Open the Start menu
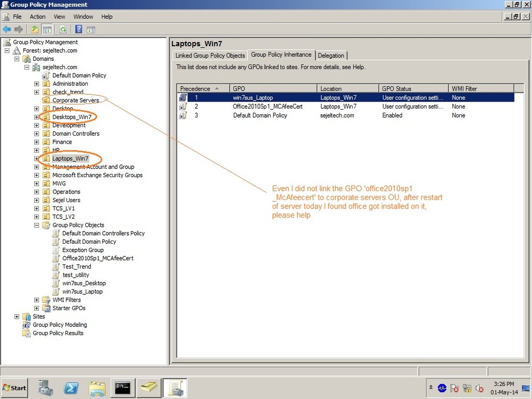Image resolution: width=532 pixels, height=399 pixels. coord(14,388)
